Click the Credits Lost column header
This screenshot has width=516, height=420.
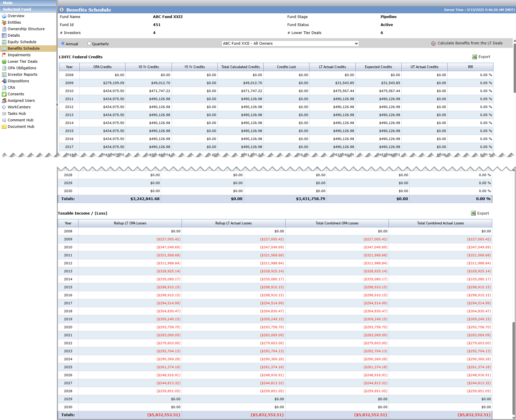click(x=286, y=67)
